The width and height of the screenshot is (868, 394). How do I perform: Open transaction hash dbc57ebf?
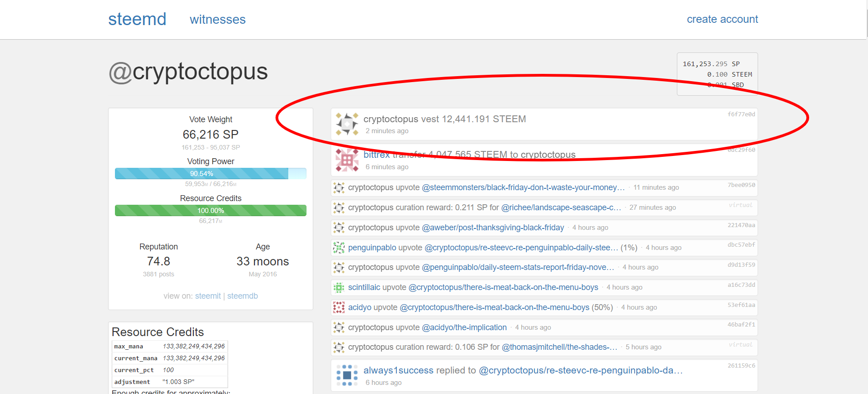pyautogui.click(x=741, y=245)
